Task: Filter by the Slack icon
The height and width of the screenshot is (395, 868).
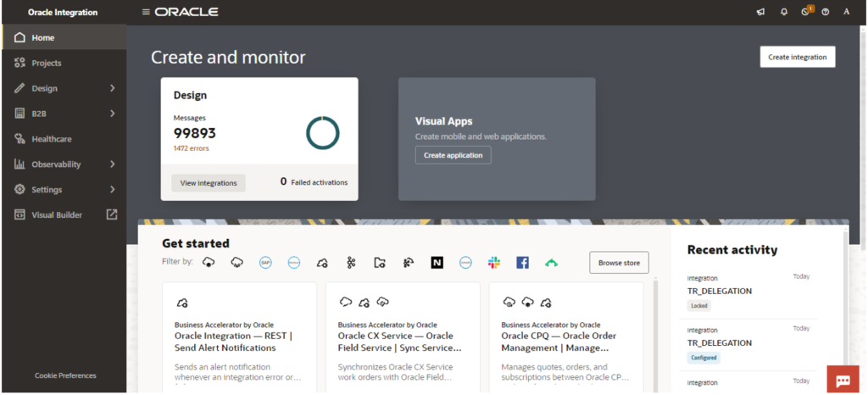Action: (x=493, y=263)
